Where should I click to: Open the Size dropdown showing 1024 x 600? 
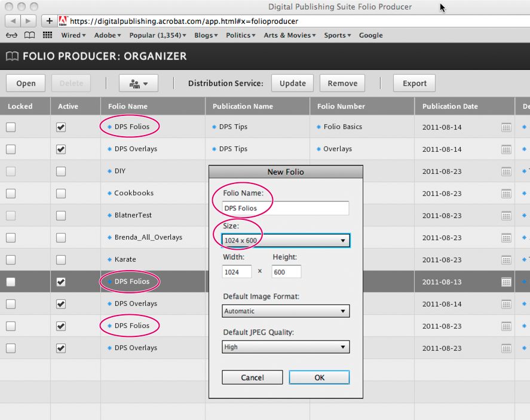tap(286, 241)
